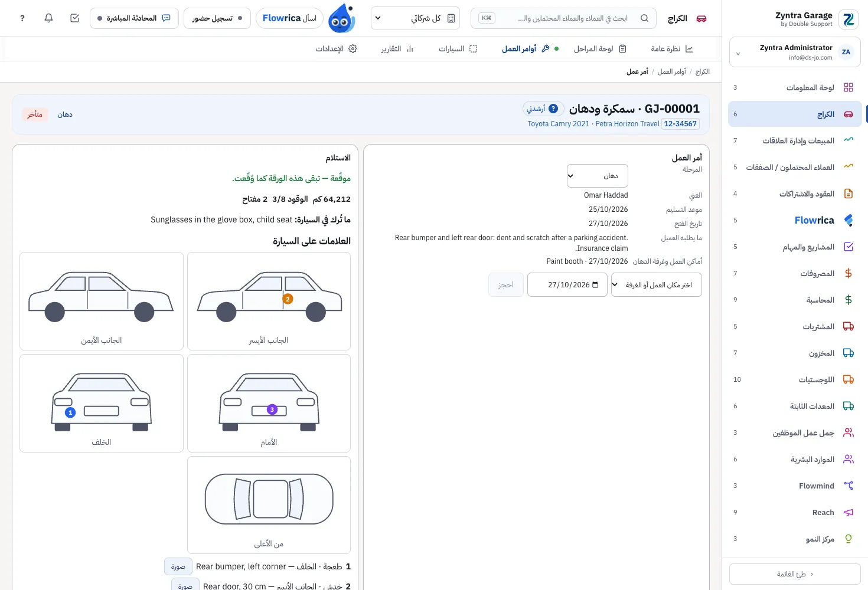This screenshot has height=590, width=868.
Task: Open المشاريع والمهام sidebar item
Action: click(x=794, y=247)
